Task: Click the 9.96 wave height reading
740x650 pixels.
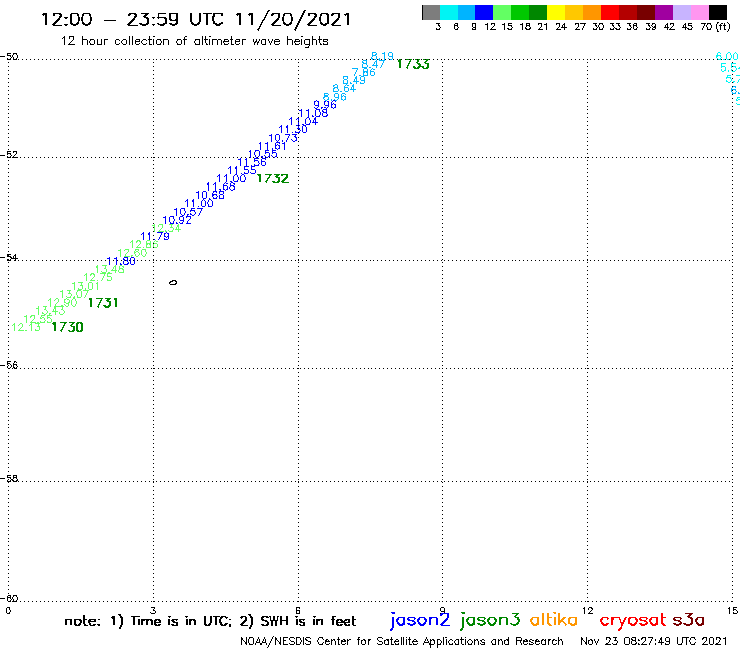Action: pyautogui.click(x=325, y=104)
